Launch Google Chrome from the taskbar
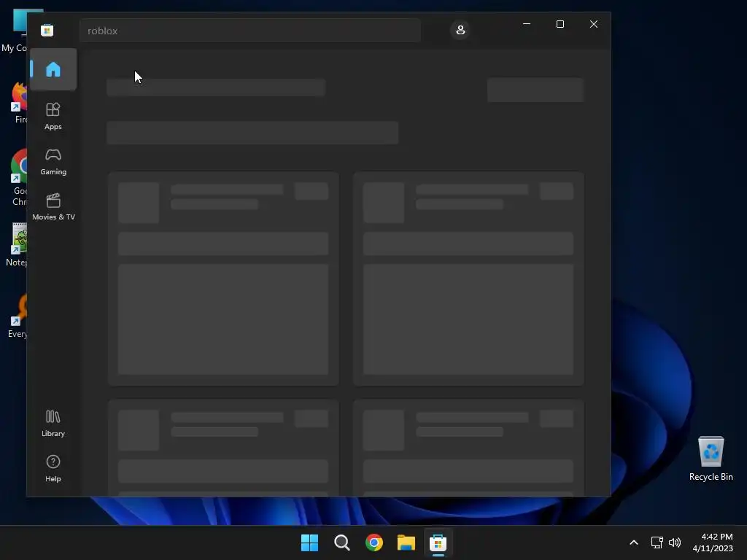747x560 pixels. [374, 542]
